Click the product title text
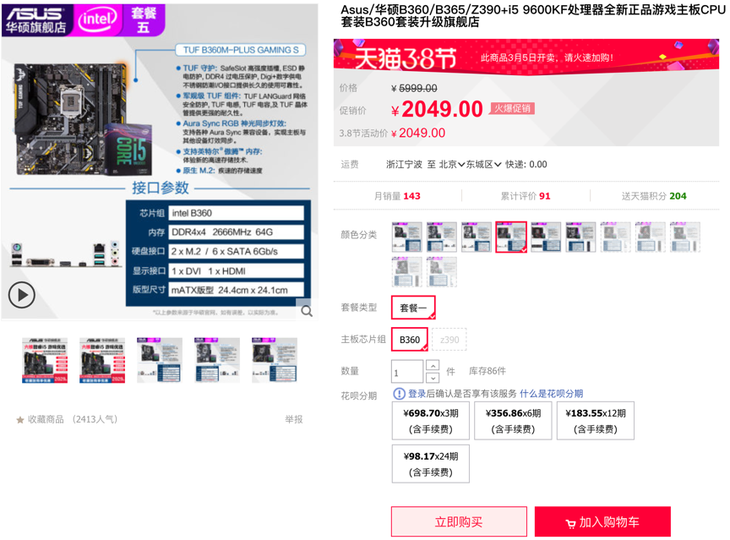The height and width of the screenshot is (540, 730). coord(533,16)
